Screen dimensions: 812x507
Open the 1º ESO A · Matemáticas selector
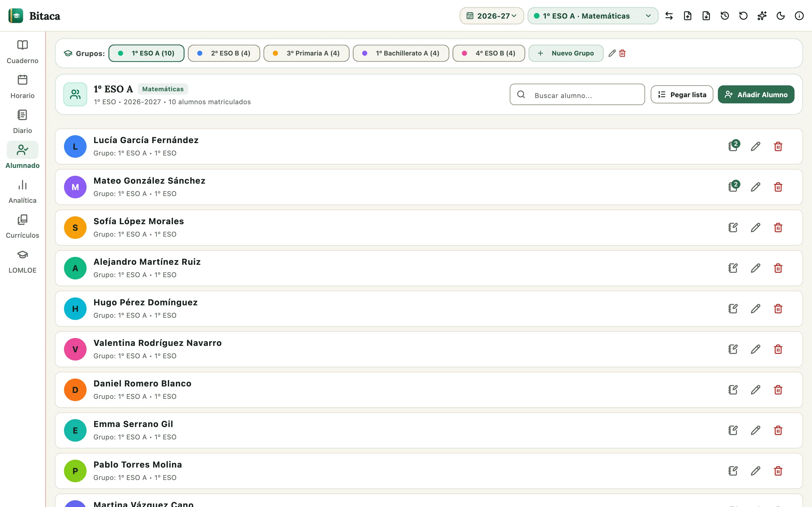tap(593, 16)
